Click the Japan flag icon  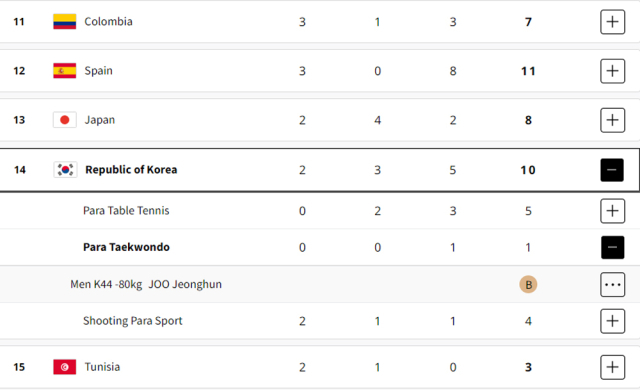(64, 120)
